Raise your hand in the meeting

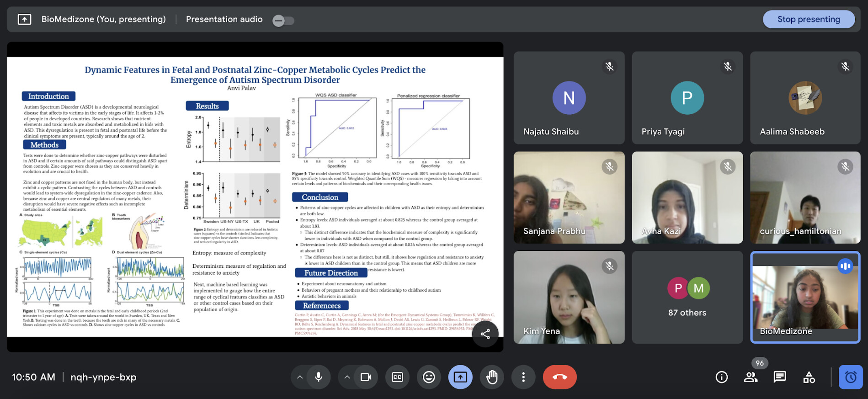click(x=492, y=377)
